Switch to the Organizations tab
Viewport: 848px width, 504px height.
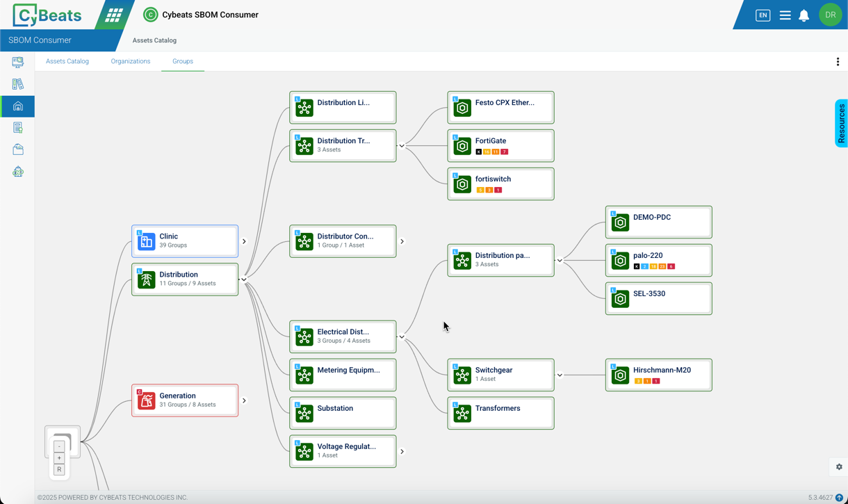131,61
